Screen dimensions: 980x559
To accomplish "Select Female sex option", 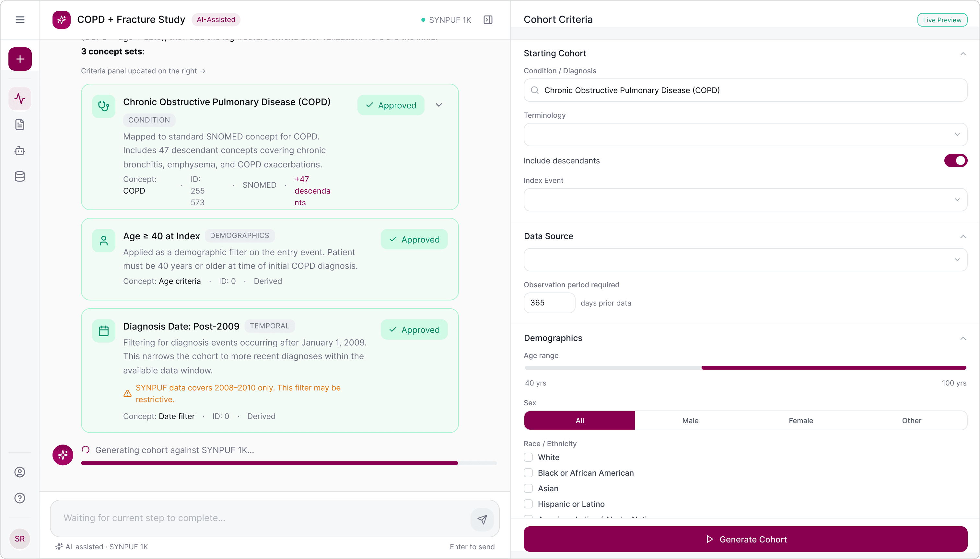I will (x=801, y=421).
